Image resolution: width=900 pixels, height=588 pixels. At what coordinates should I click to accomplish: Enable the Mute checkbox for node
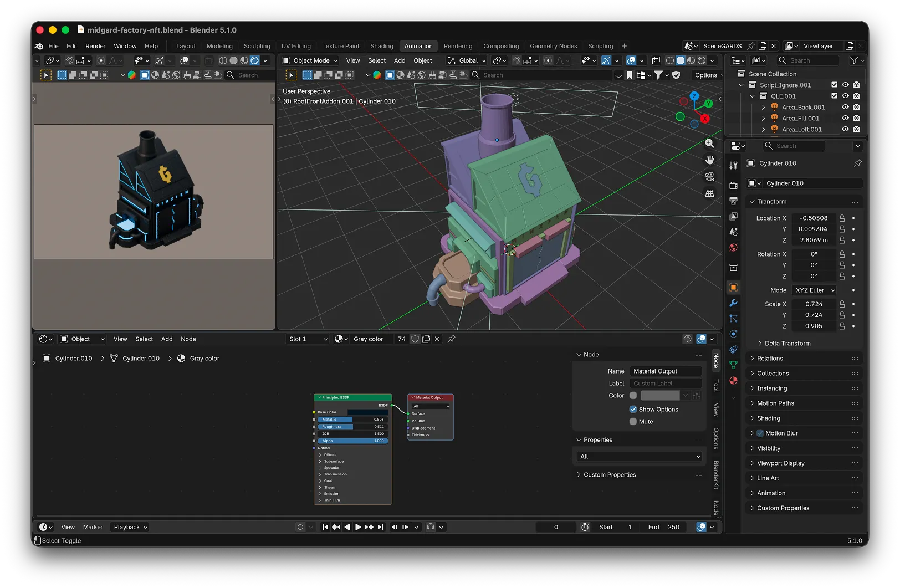click(633, 422)
